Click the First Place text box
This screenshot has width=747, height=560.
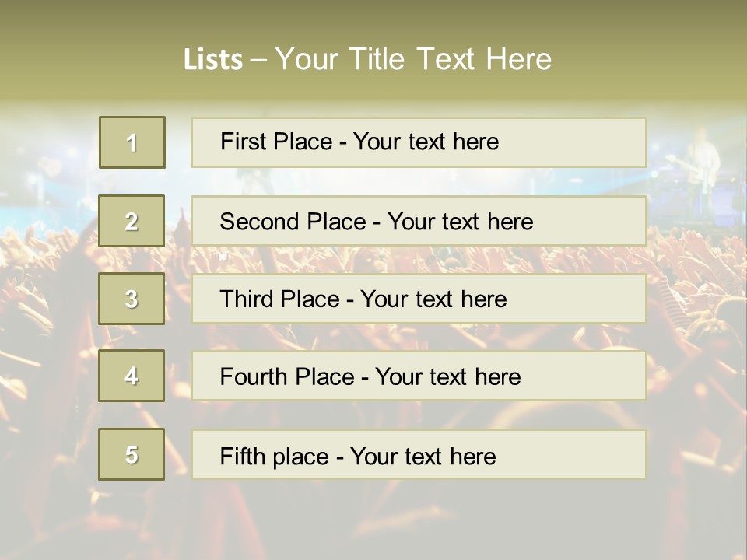point(419,142)
